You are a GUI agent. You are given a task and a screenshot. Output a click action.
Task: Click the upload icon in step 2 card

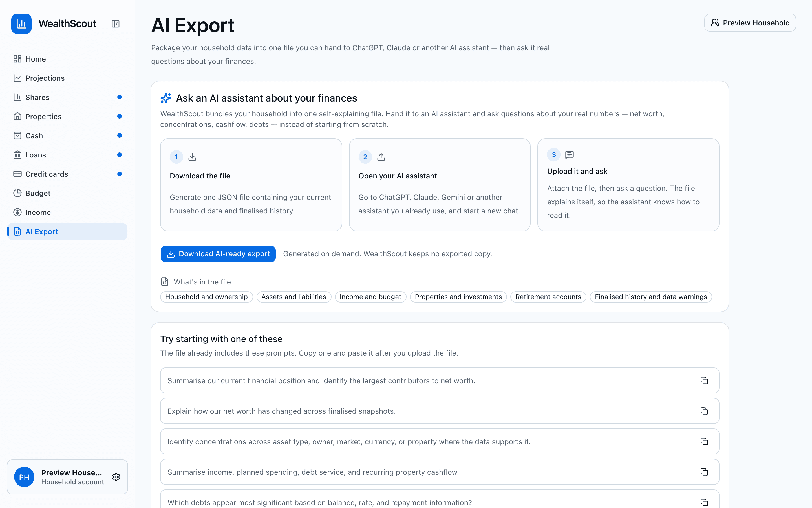(381, 157)
